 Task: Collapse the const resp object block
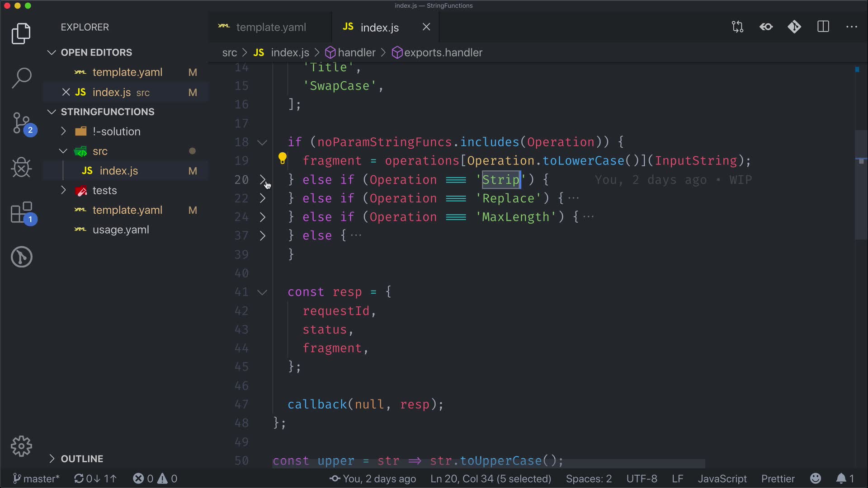[x=262, y=292]
